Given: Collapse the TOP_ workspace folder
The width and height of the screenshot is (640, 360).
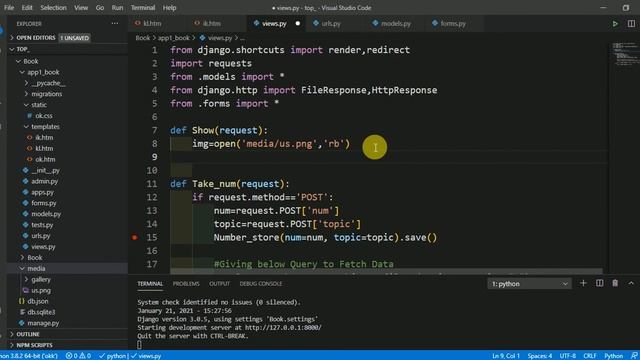Looking at the screenshot, I should coord(12,49).
